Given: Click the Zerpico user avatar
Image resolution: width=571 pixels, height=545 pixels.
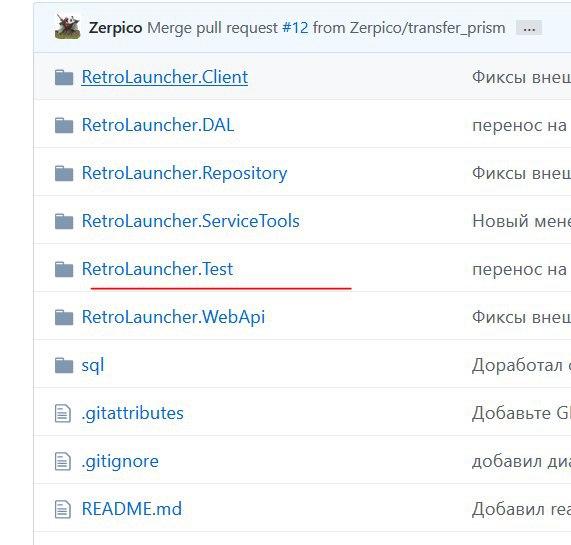Looking at the screenshot, I should (68, 27).
